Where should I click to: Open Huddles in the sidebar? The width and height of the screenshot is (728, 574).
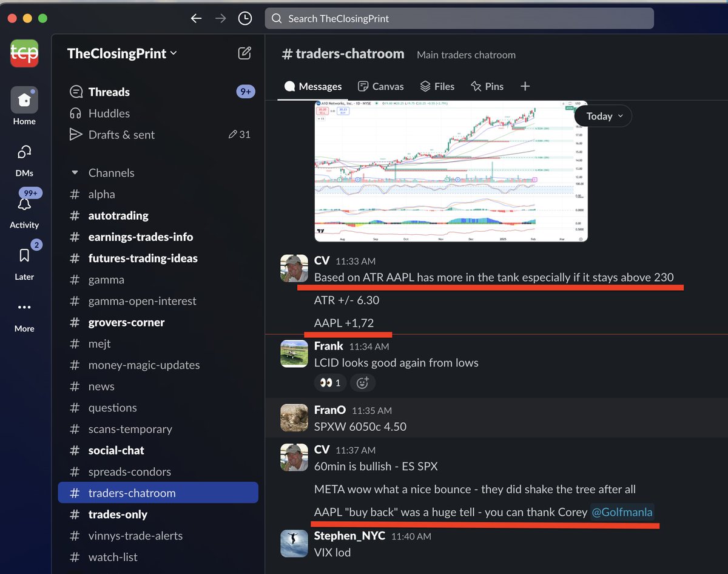coord(158,113)
